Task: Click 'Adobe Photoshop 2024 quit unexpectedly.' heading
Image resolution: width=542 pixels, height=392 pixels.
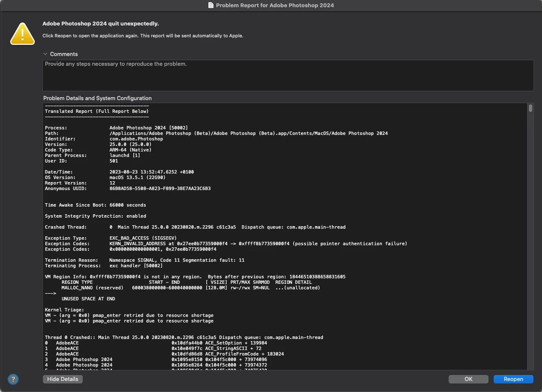Action: [x=101, y=24]
